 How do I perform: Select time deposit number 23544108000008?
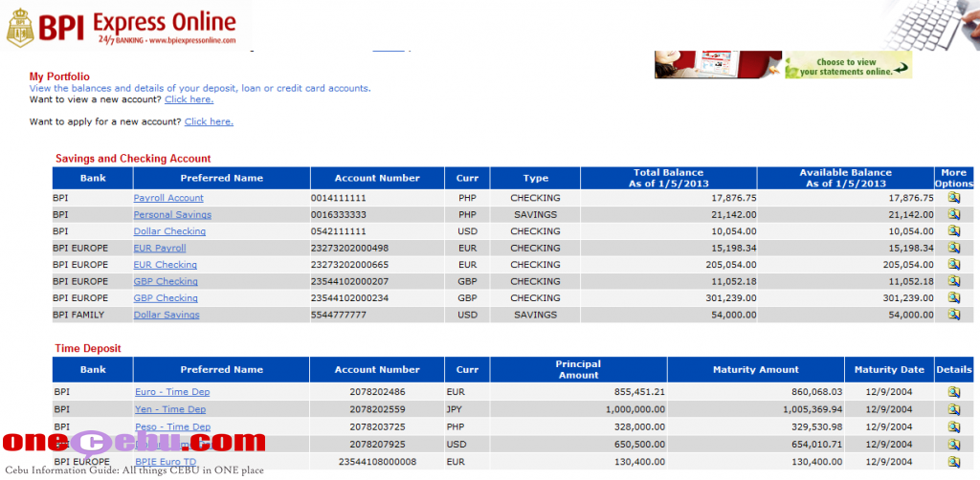pos(377,462)
